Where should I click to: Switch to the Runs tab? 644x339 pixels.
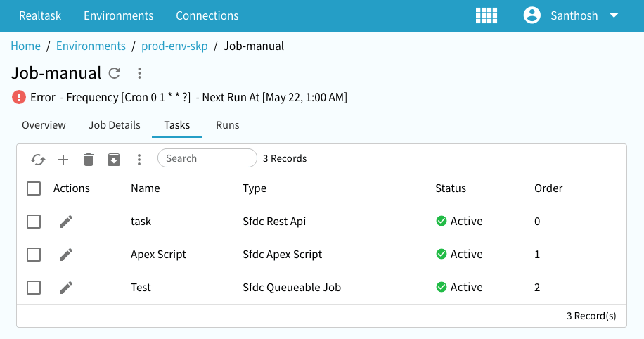[227, 125]
